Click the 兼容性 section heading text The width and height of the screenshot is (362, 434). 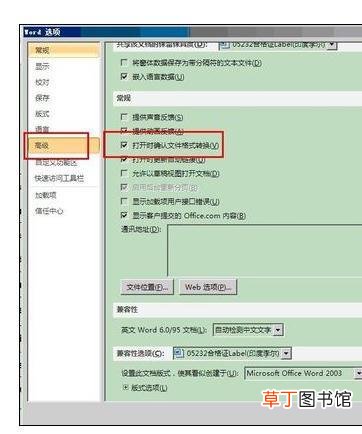127,310
